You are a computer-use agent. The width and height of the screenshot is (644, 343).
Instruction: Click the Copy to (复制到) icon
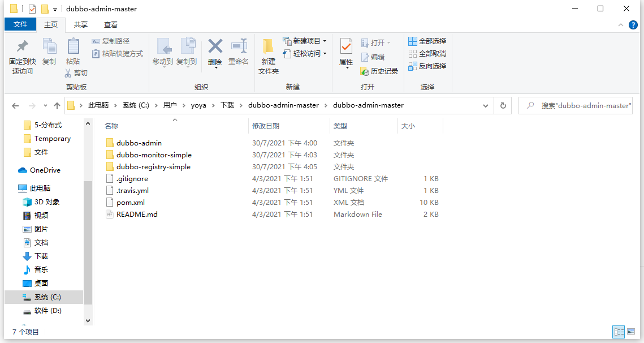[187, 46]
